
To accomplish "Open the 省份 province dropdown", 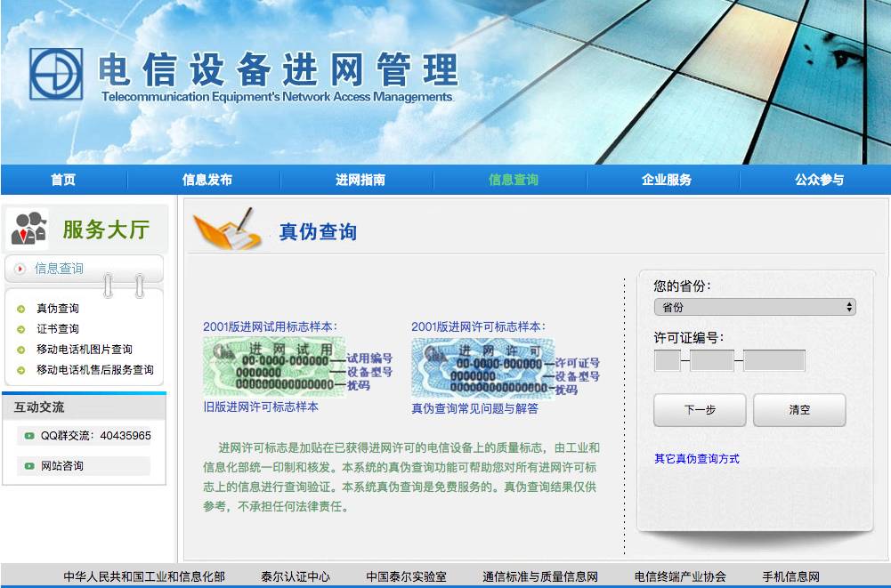I will point(755,307).
